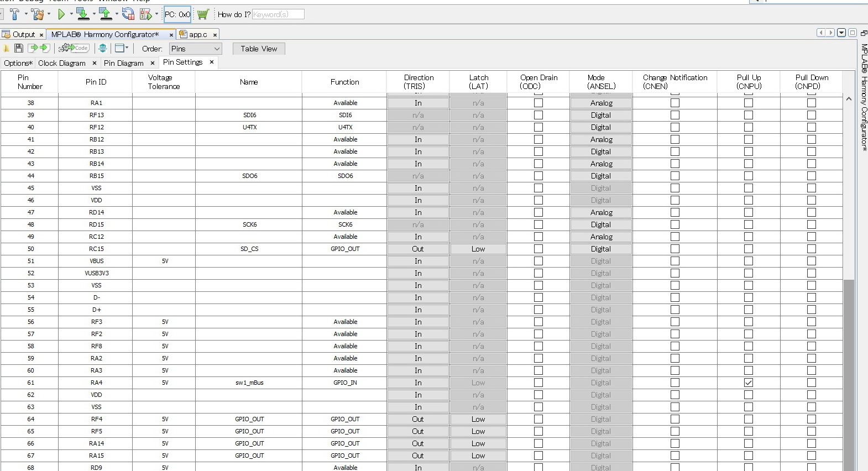Screen dimensions: 868x471
Task: Save configuration with floppy disk icon
Action: click(x=19, y=49)
